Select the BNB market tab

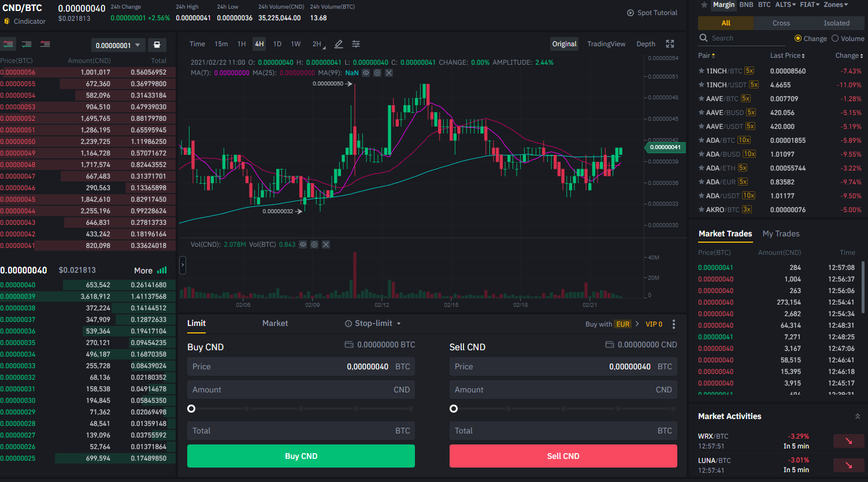pyautogui.click(x=746, y=5)
